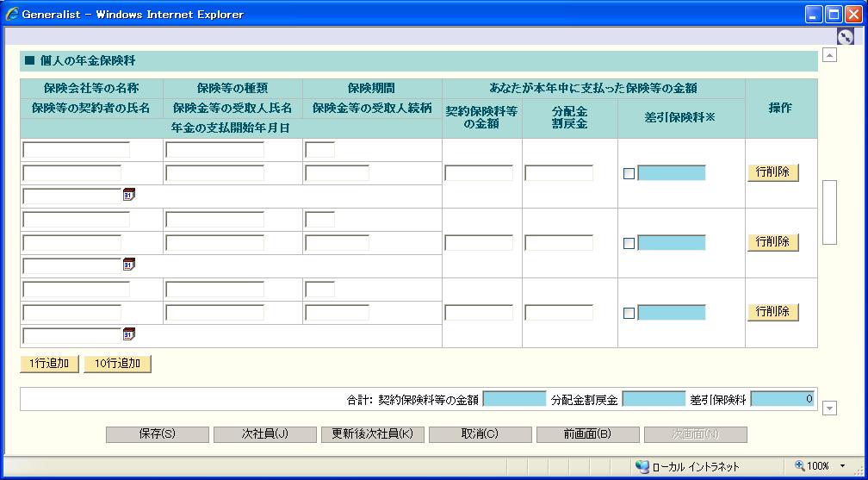Click Internet Explorer logo in title bar

point(12,14)
